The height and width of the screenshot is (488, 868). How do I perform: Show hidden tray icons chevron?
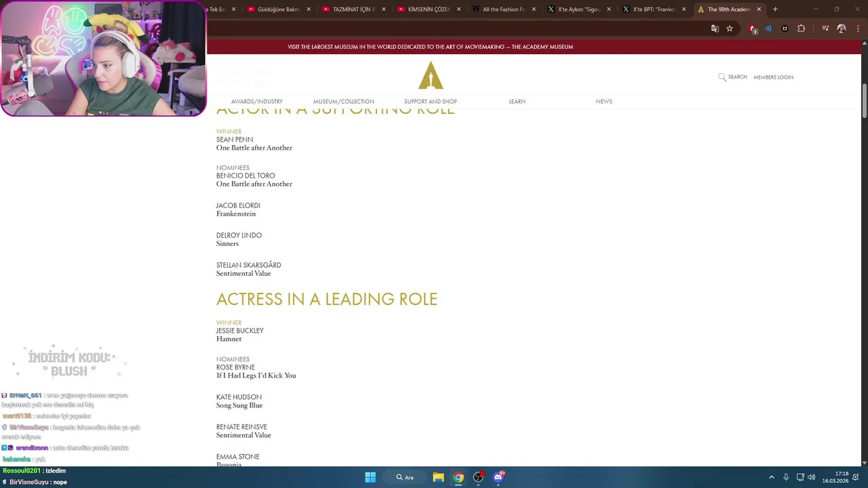coord(771,477)
